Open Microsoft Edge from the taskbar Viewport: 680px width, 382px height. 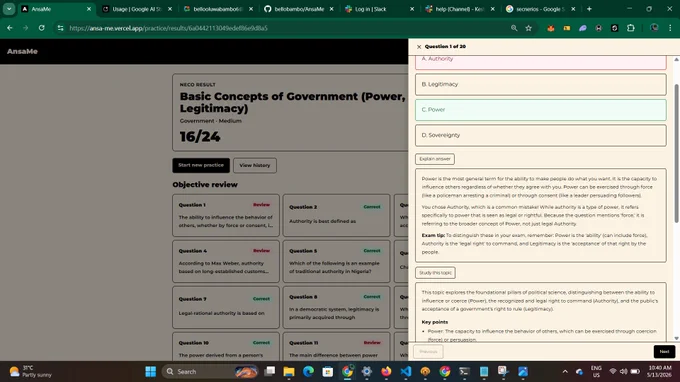pos(308,372)
